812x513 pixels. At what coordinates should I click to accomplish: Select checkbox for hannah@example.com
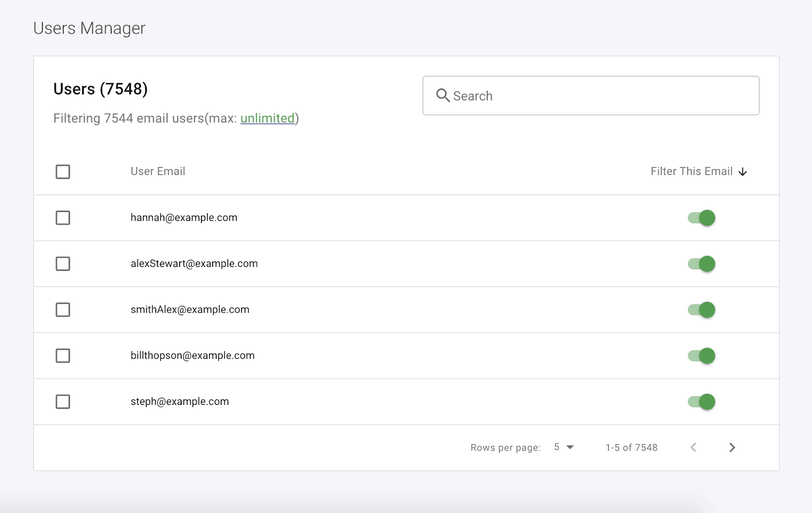(x=63, y=218)
